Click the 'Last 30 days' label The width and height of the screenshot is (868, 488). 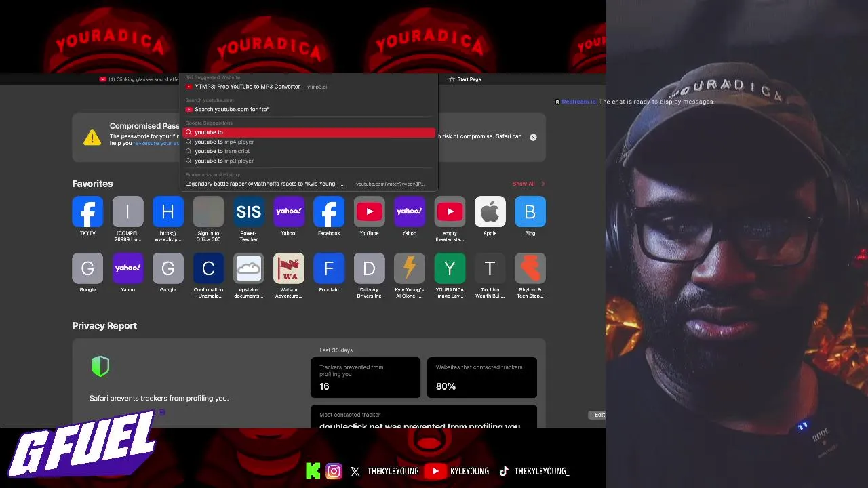(336, 350)
